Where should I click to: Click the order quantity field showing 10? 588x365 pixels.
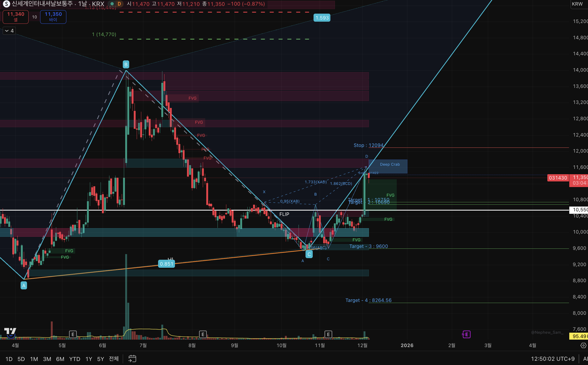[35, 17]
